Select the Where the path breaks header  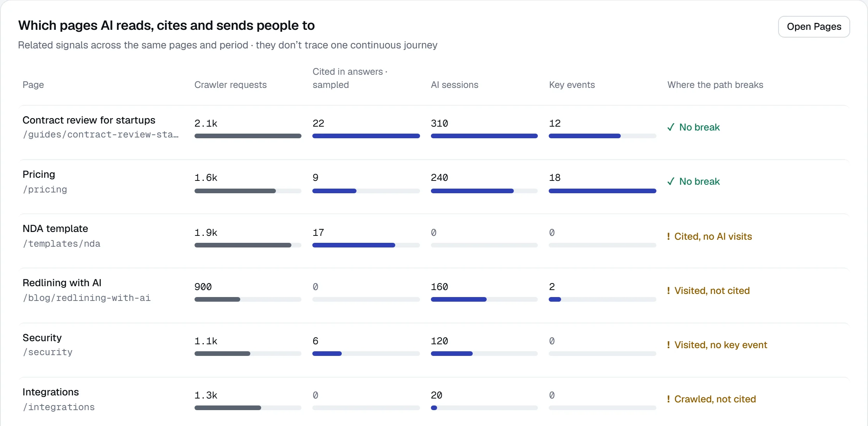click(x=715, y=85)
